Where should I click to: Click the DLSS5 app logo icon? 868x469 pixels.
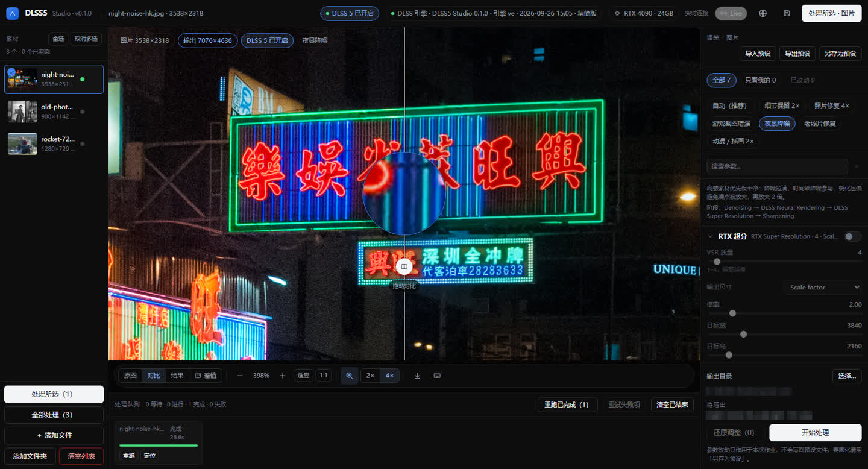pyautogui.click(x=13, y=13)
